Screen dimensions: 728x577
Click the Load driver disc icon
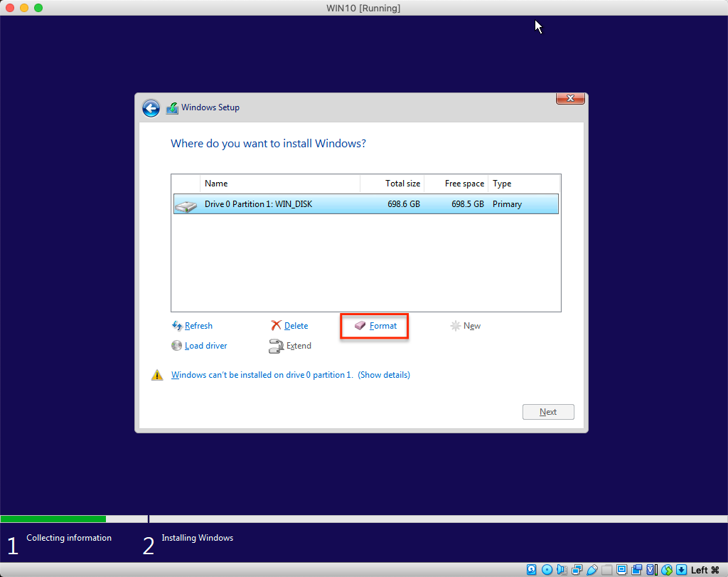coord(176,345)
